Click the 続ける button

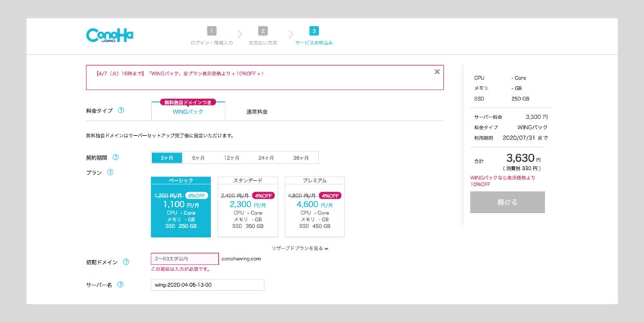click(x=507, y=202)
